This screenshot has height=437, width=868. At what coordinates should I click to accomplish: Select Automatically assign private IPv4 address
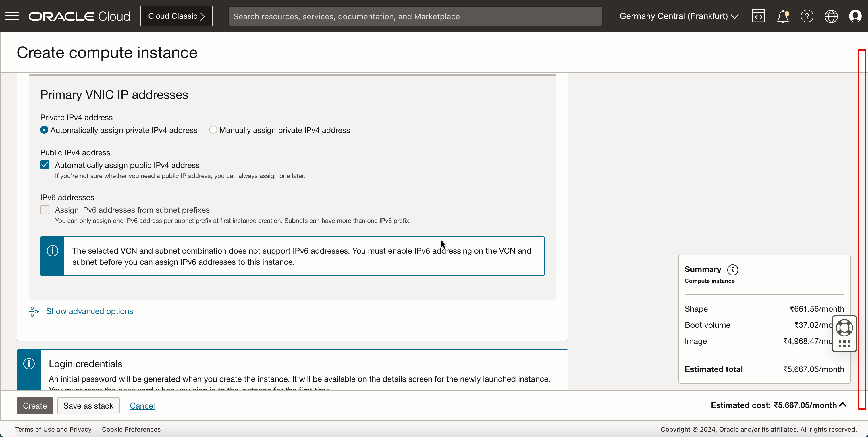(44, 130)
